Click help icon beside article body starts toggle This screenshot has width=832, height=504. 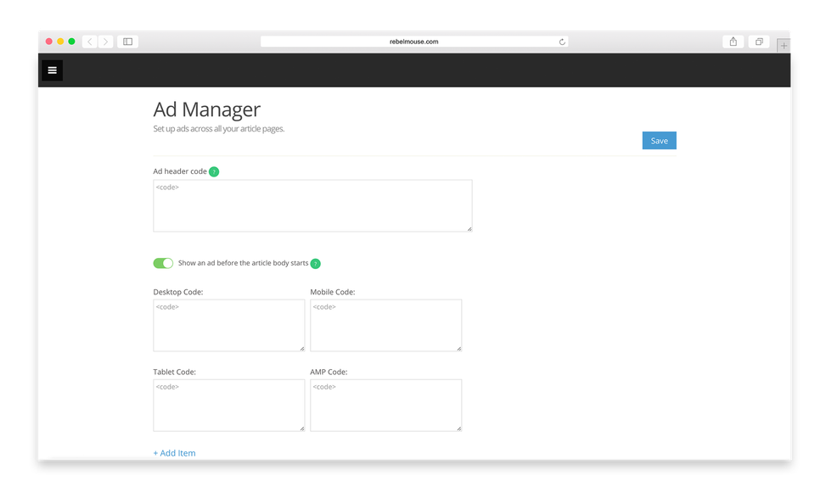[x=315, y=264]
